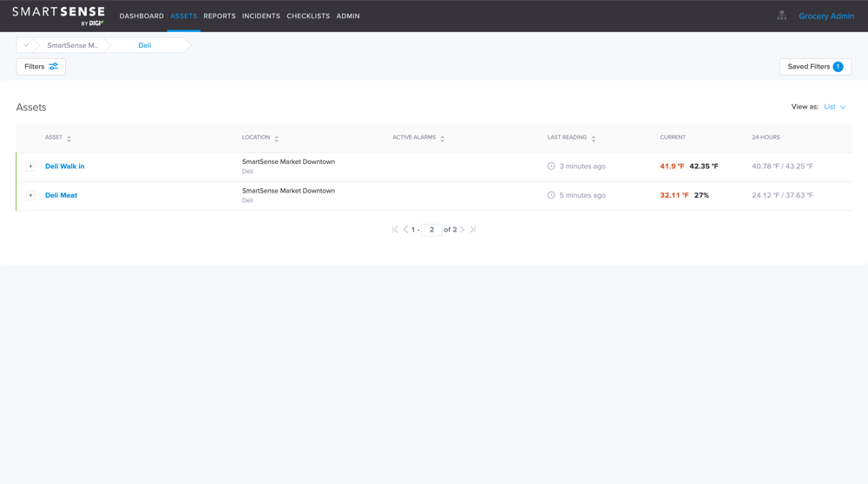Click the 3 minutes ago reading time
This screenshot has width=868, height=484.
click(x=582, y=166)
